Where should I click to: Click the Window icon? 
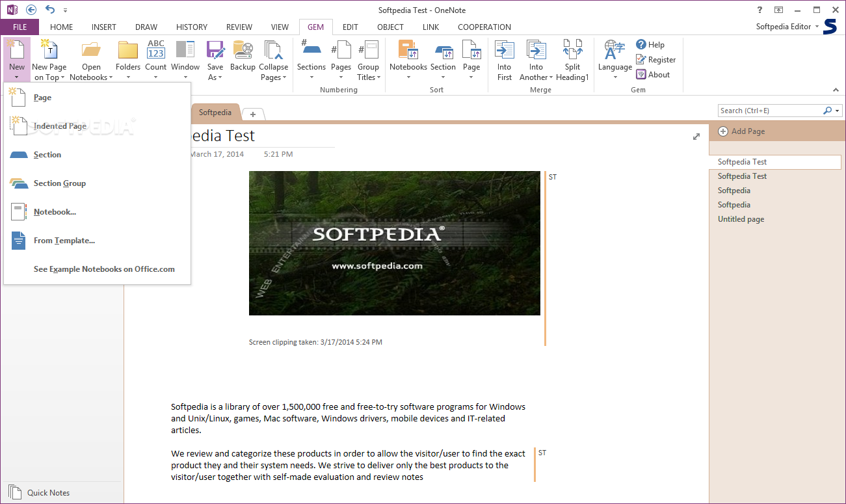185,50
